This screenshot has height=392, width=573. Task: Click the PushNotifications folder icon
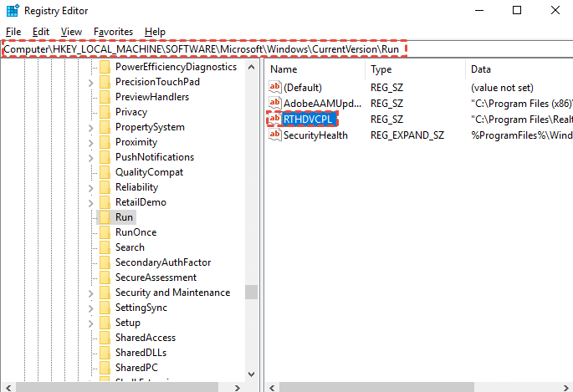[x=105, y=157]
